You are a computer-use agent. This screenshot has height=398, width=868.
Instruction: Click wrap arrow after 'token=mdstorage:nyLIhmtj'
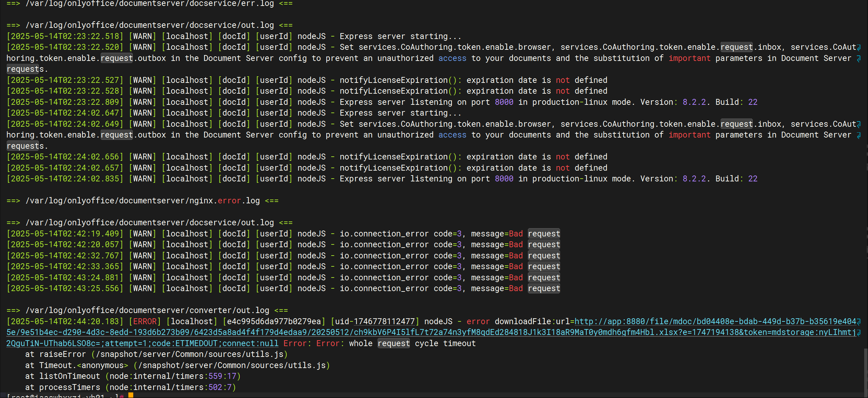coord(859,333)
